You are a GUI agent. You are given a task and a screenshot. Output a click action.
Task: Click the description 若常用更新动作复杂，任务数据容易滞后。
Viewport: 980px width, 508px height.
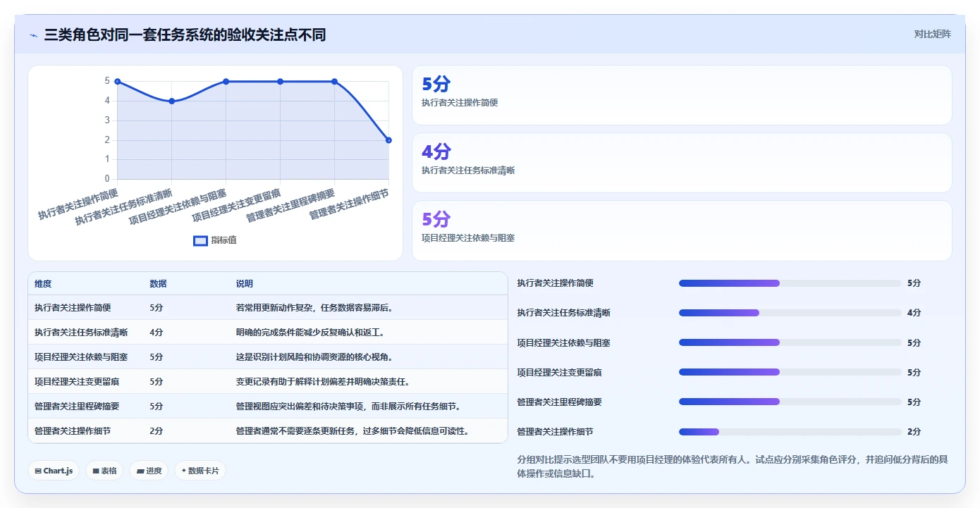click(314, 308)
